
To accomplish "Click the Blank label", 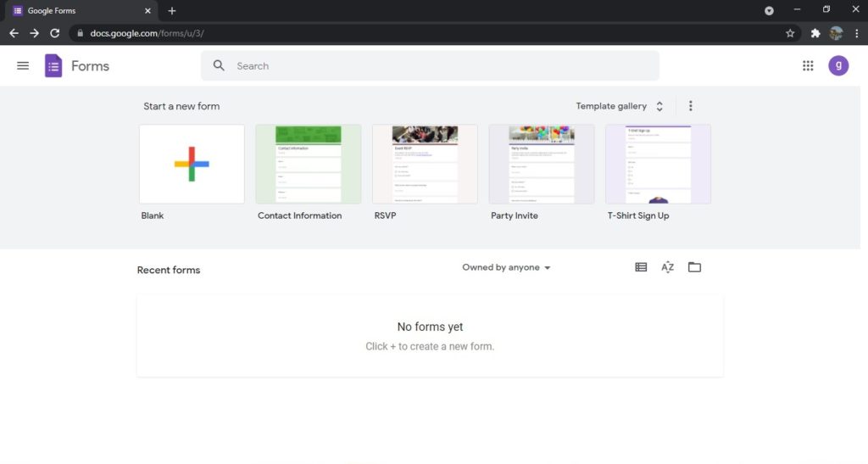I will coord(153,215).
